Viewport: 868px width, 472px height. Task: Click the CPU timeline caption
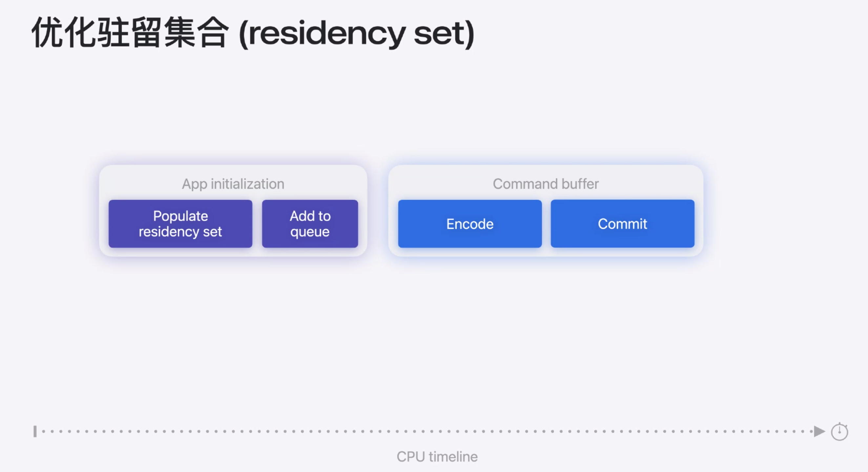(x=437, y=457)
